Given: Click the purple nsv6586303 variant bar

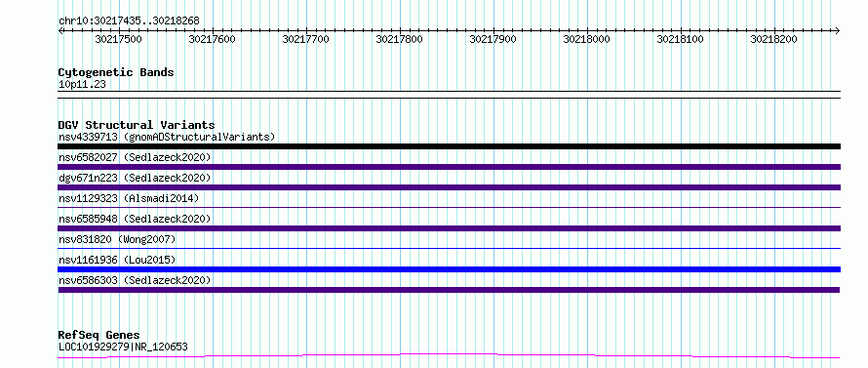Looking at the screenshot, I should point(449,290).
